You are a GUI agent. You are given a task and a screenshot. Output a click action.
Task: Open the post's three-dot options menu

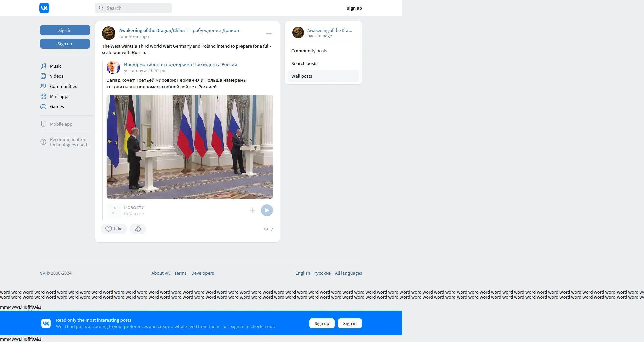(269, 33)
